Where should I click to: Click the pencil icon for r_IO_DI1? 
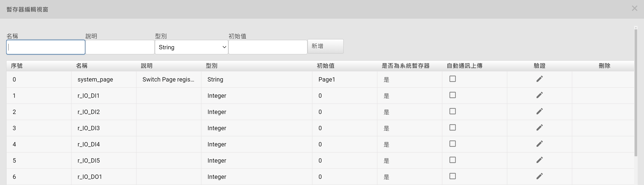click(x=540, y=95)
